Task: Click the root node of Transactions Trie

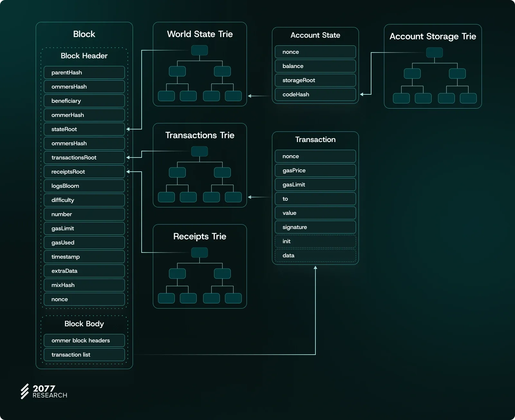Action: (199, 151)
